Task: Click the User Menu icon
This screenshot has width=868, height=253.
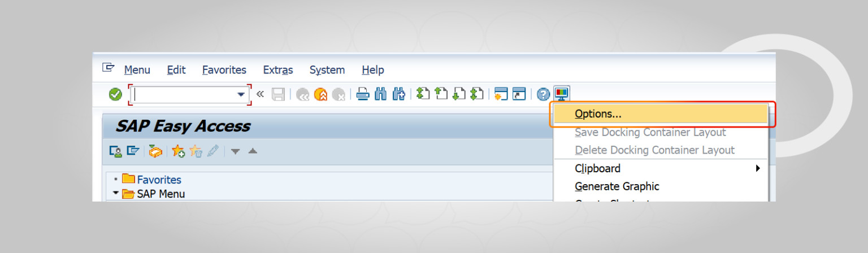Action: tap(115, 151)
